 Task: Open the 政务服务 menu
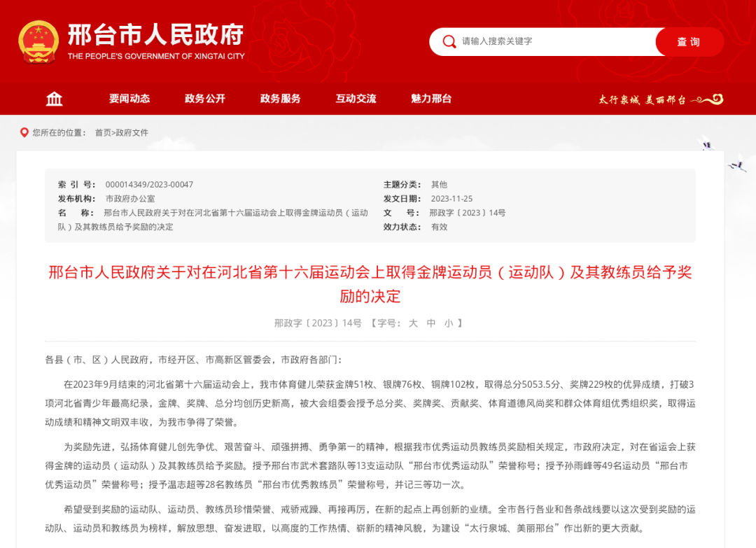280,99
